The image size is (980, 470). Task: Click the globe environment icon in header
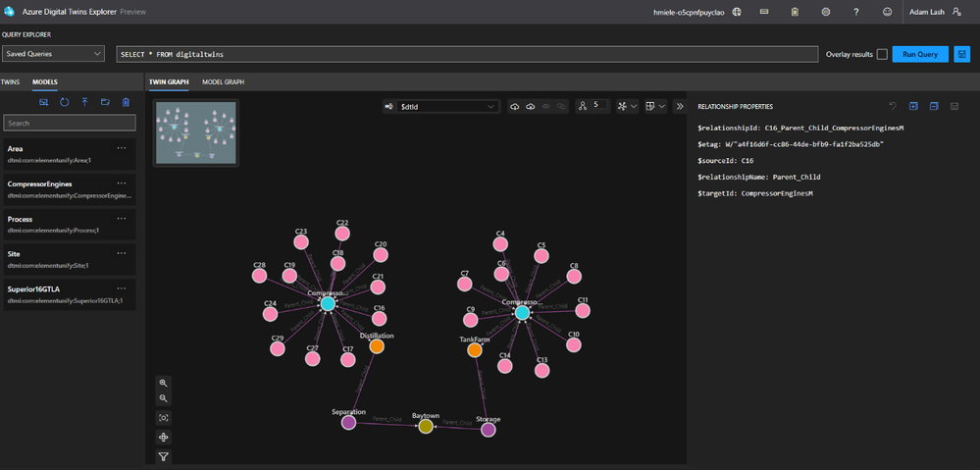pyautogui.click(x=737, y=12)
